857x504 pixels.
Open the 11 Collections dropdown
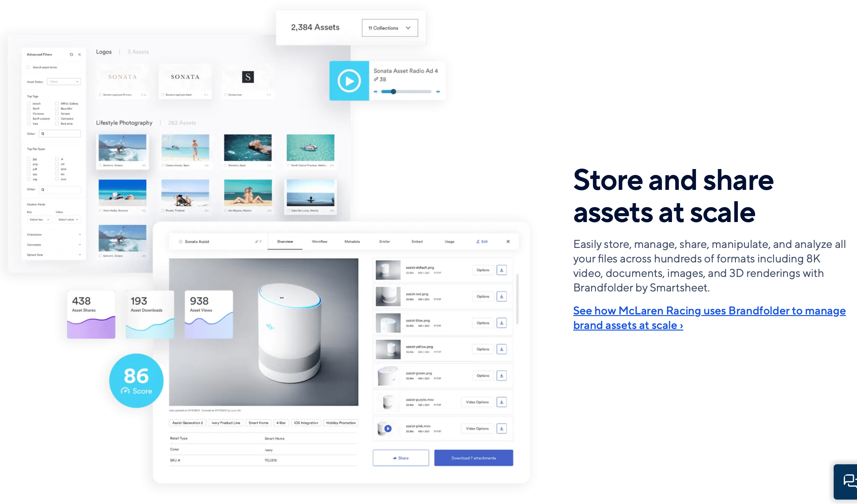[x=389, y=27]
